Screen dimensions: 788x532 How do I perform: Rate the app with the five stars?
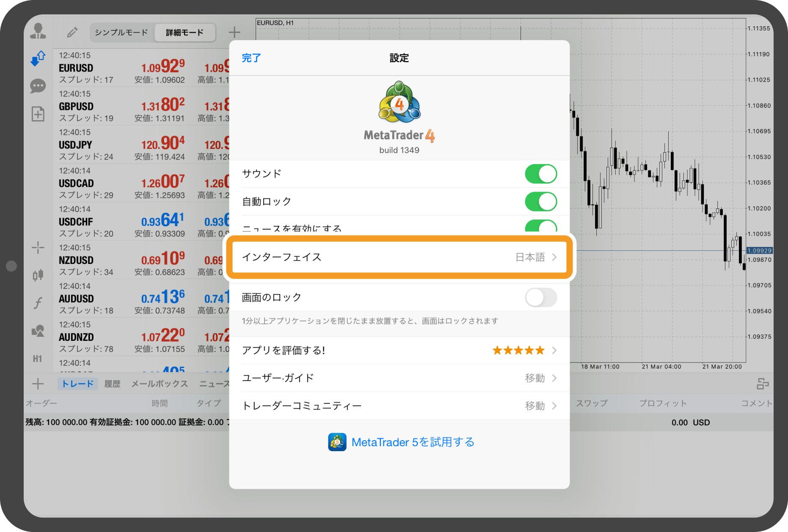point(518,350)
